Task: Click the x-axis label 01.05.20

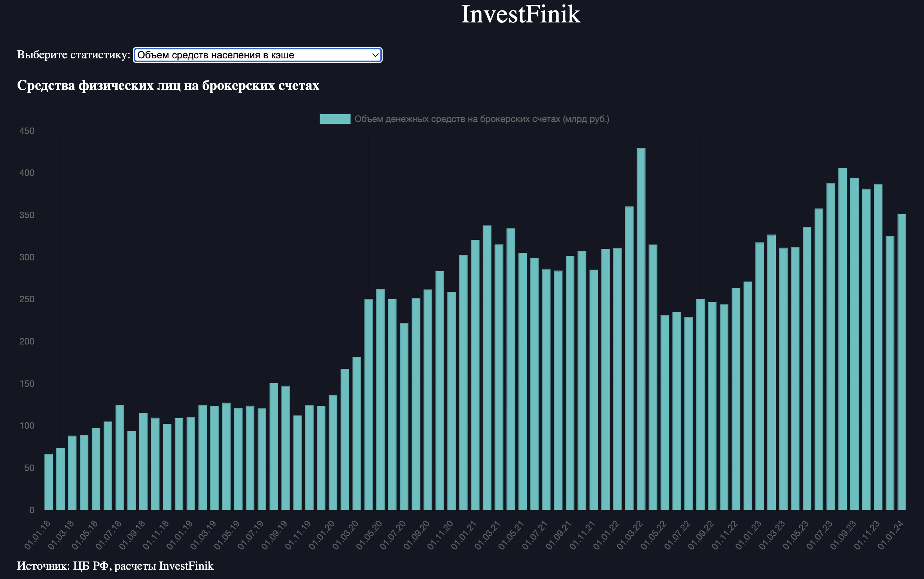Action: click(370, 535)
